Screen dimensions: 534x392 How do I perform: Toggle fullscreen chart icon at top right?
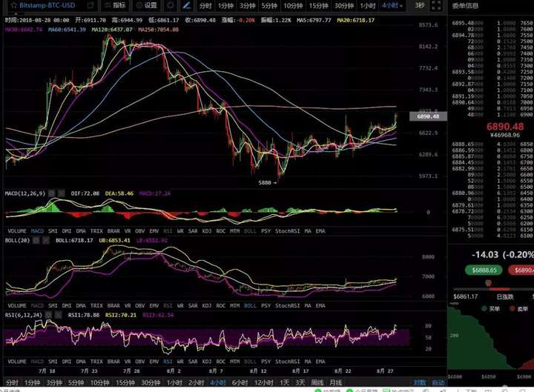point(436,5)
